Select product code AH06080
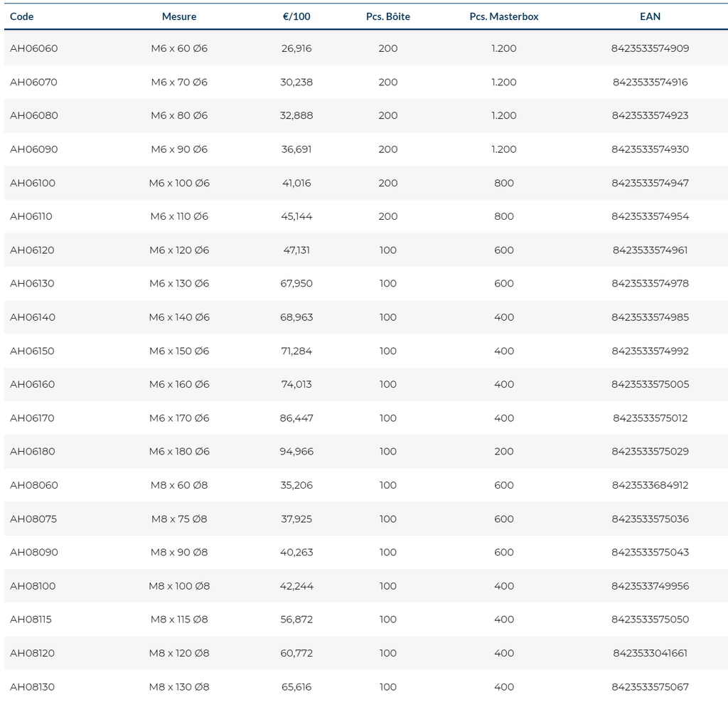 point(34,116)
